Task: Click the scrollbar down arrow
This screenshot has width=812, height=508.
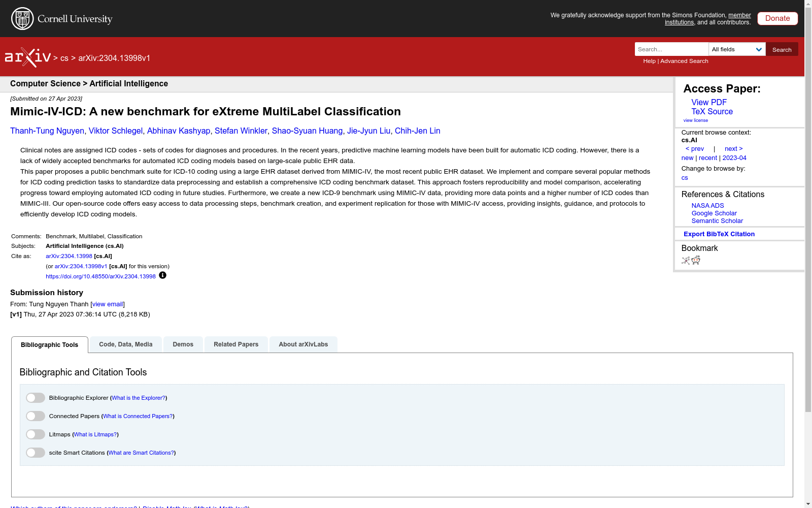Action: pyautogui.click(x=808, y=504)
